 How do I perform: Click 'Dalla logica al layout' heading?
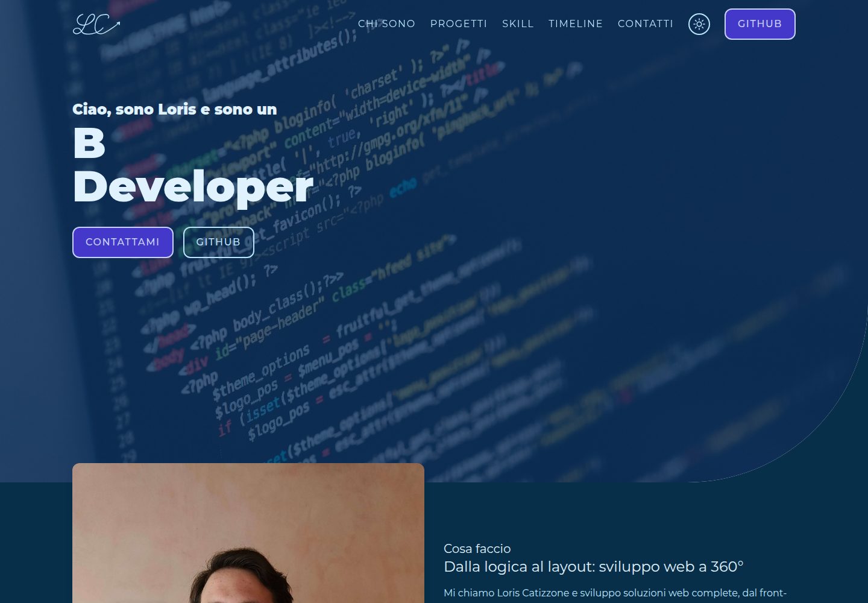594,567
